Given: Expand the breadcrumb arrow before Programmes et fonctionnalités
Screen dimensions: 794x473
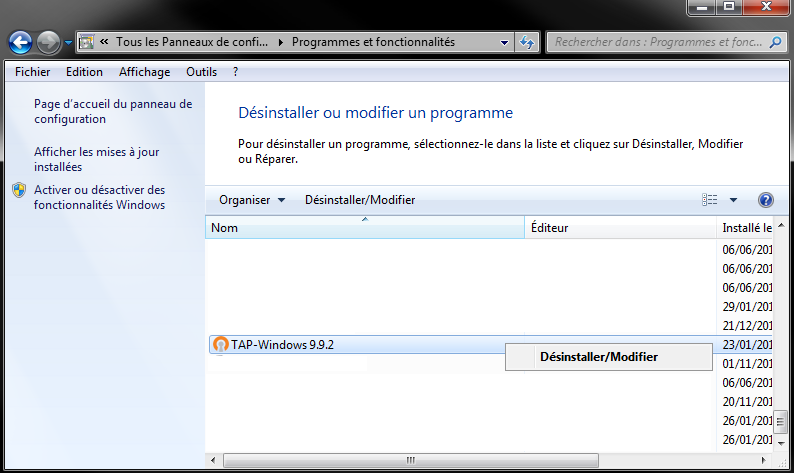Looking at the screenshot, I should (x=281, y=43).
